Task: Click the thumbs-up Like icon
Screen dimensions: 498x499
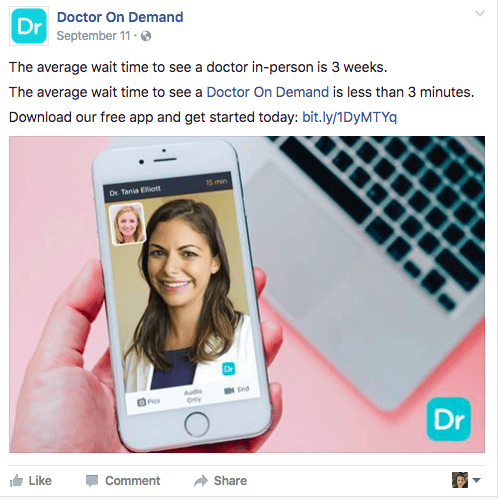Action: [x=16, y=481]
